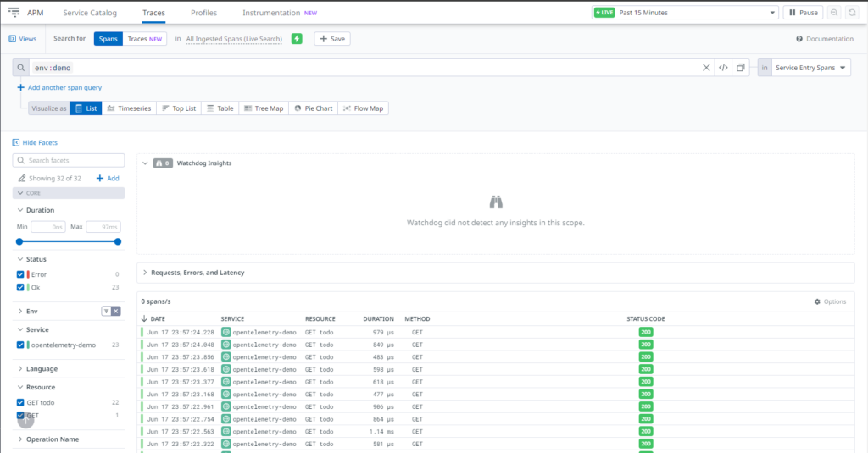Collapse the Duration facet
Image resolution: width=868 pixels, height=453 pixels.
tap(20, 210)
